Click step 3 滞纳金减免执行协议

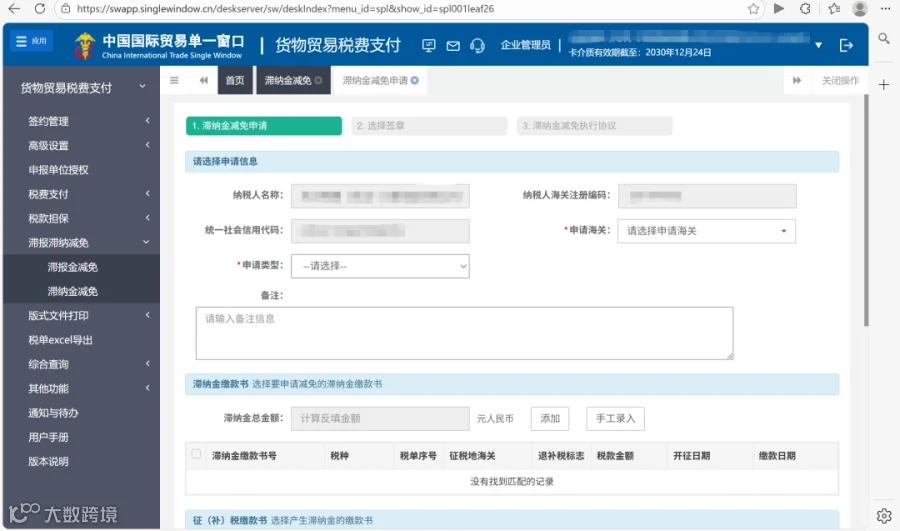pyautogui.click(x=594, y=126)
